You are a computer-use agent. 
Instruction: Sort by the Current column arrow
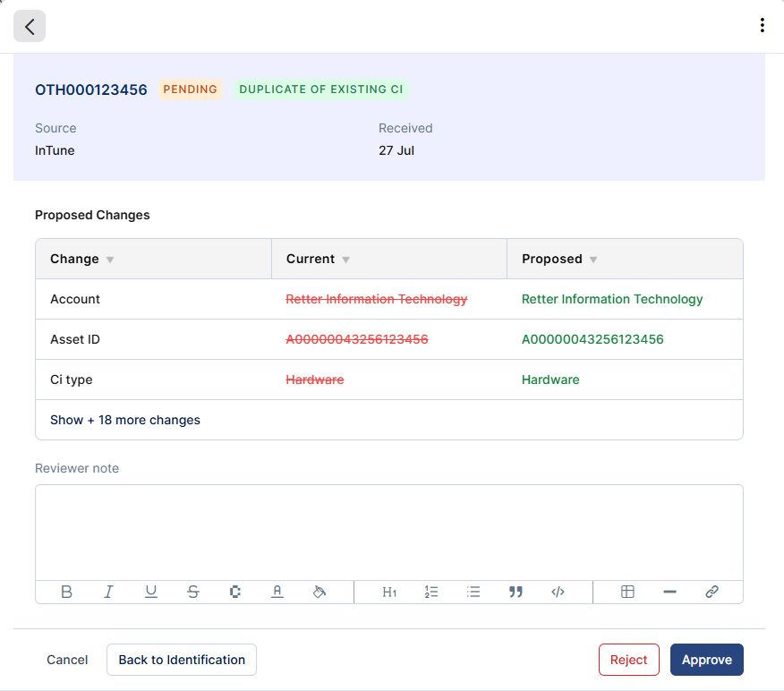(345, 260)
